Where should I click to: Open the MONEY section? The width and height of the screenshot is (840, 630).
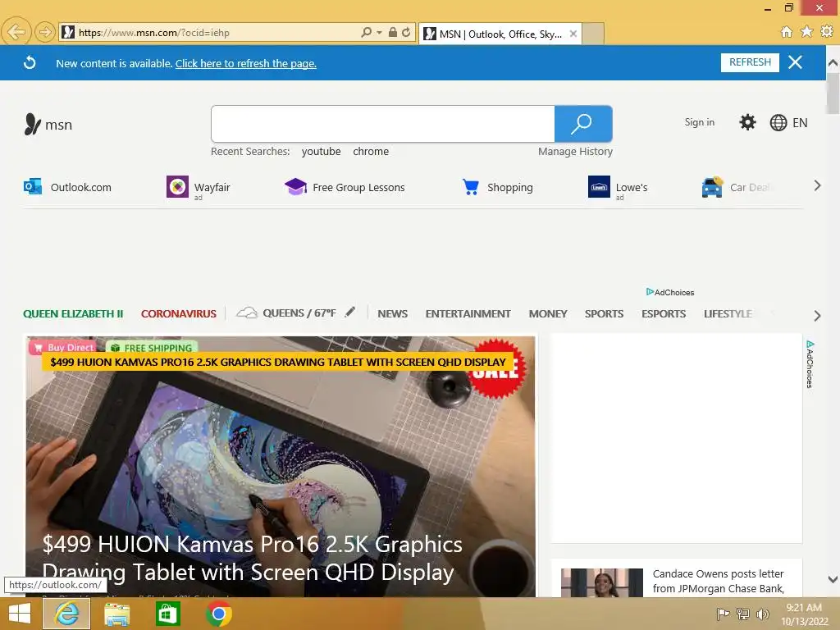pyautogui.click(x=547, y=314)
